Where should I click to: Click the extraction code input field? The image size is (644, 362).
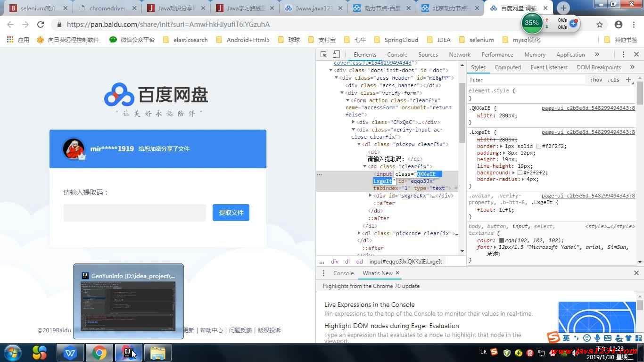(135, 213)
